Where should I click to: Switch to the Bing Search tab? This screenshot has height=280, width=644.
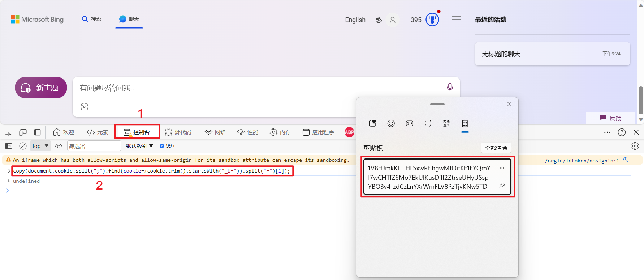tap(91, 19)
